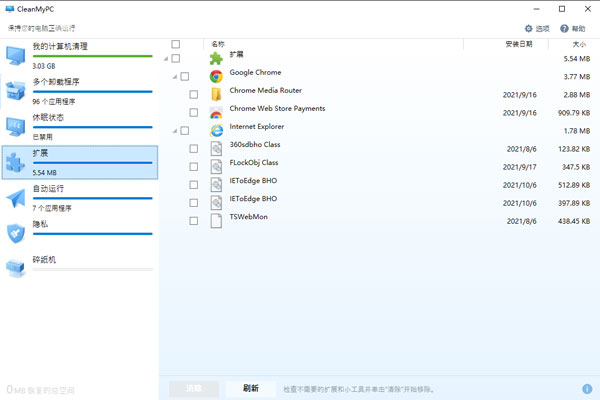Screen dimensions: 600x400
Task: Open settings via the gear icon
Action: [x=528, y=29]
